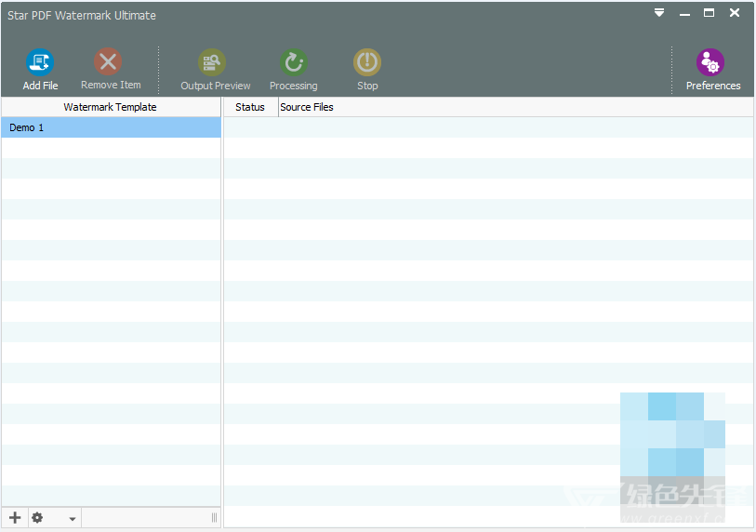Close the Star PDF Watermark window
This screenshot has height=532, width=756.
(x=735, y=12)
